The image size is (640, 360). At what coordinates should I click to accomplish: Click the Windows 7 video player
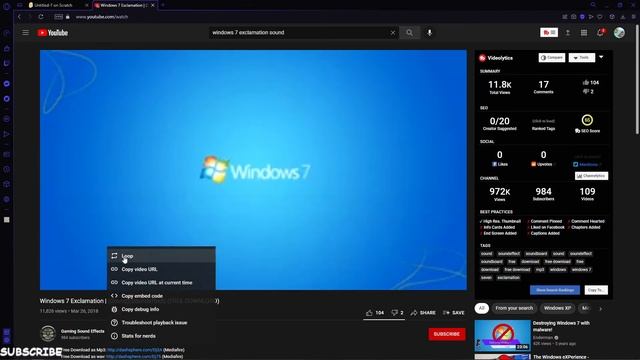pyautogui.click(x=253, y=170)
